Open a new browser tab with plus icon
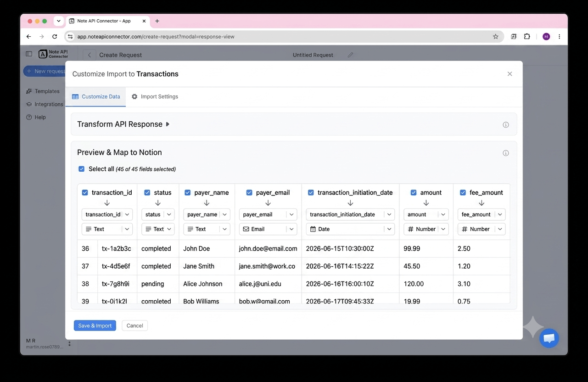588x382 pixels. point(157,21)
